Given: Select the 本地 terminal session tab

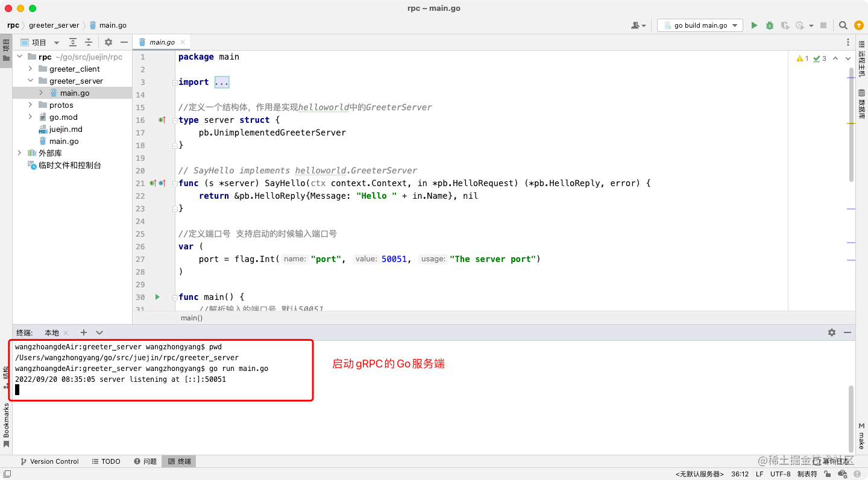Looking at the screenshot, I should (52, 333).
